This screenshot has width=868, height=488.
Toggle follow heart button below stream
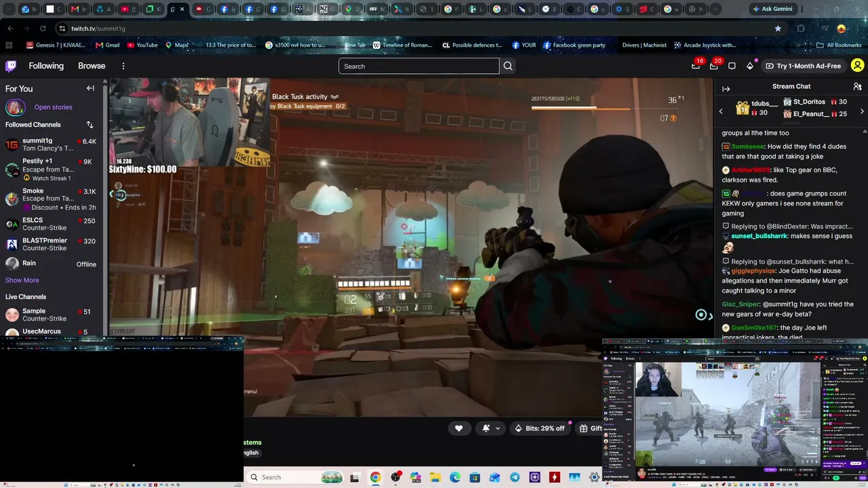458,428
